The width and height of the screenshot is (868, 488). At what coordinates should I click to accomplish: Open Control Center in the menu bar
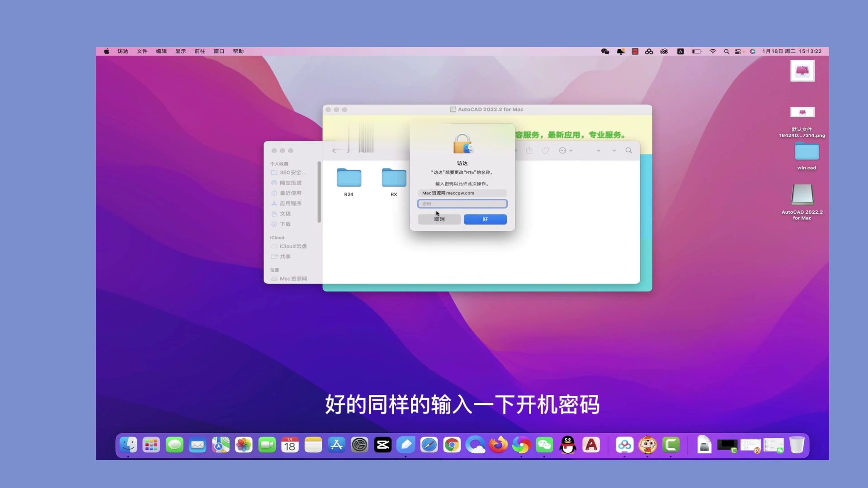738,52
